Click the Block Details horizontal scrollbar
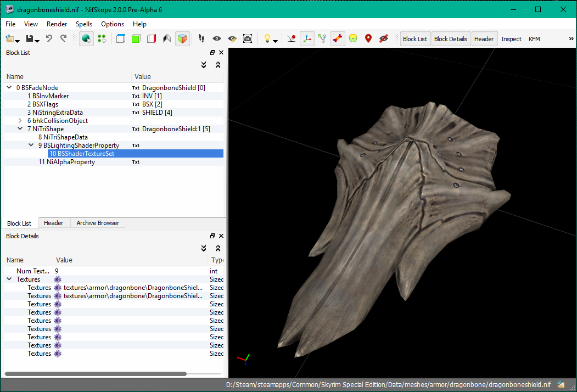 pyautogui.click(x=96, y=374)
